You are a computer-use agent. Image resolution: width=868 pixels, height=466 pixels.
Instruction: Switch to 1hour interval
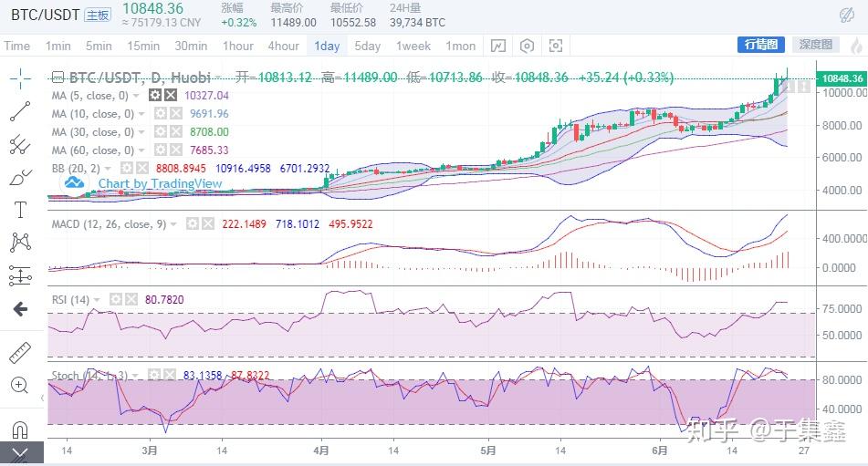click(238, 46)
